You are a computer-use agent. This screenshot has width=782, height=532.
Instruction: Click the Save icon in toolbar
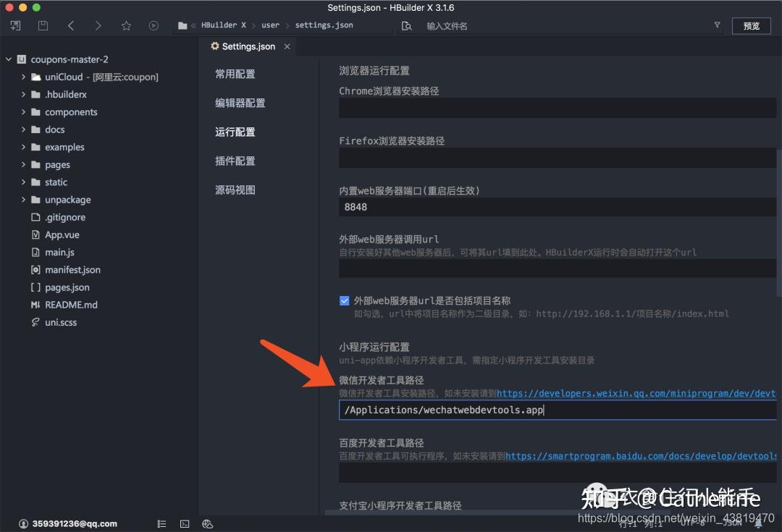(43, 25)
